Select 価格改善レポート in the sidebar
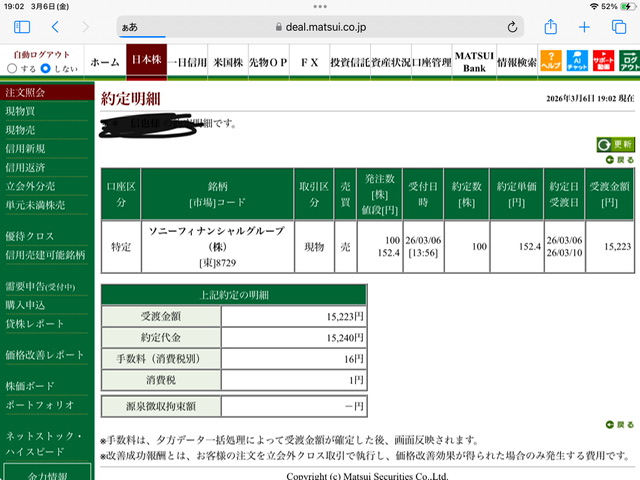 coord(44,355)
